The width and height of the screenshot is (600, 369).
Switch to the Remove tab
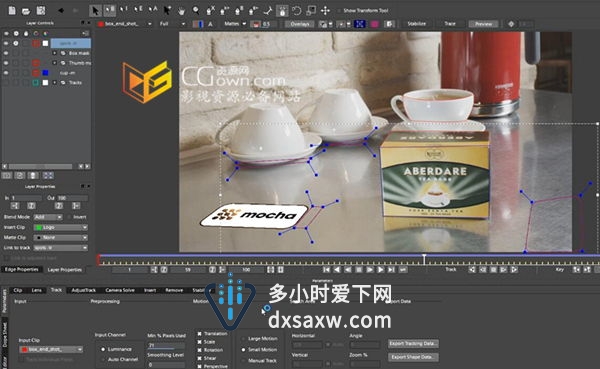pos(174,290)
